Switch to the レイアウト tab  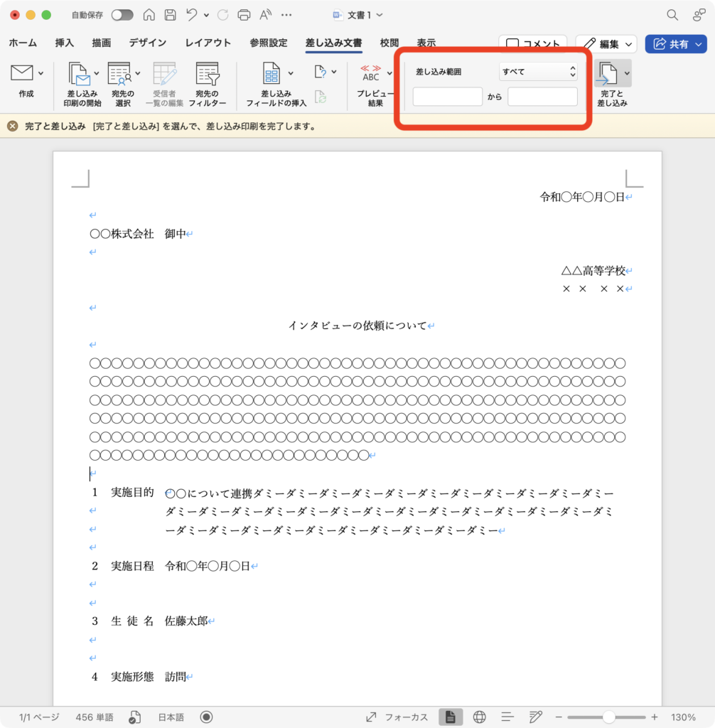point(208,43)
